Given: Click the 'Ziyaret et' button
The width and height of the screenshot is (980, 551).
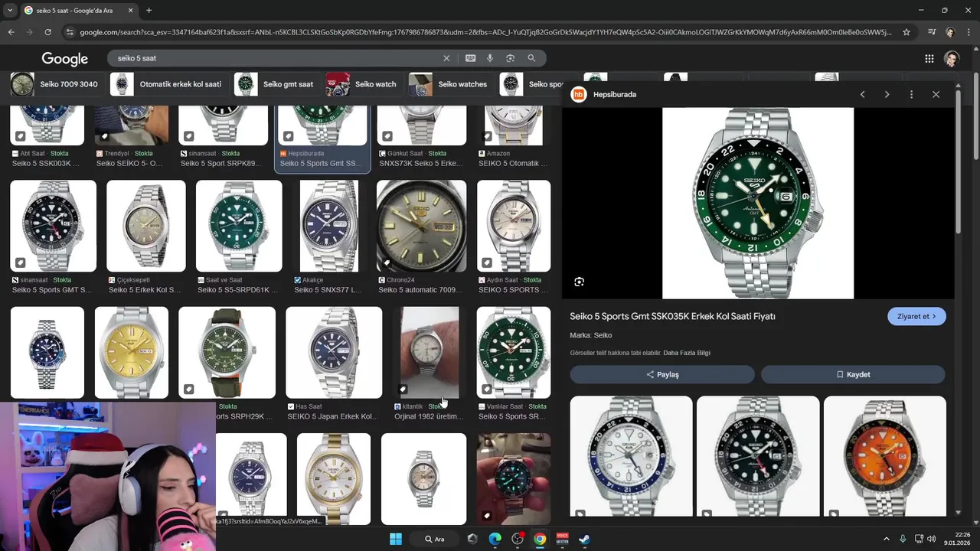Looking at the screenshot, I should (x=916, y=316).
